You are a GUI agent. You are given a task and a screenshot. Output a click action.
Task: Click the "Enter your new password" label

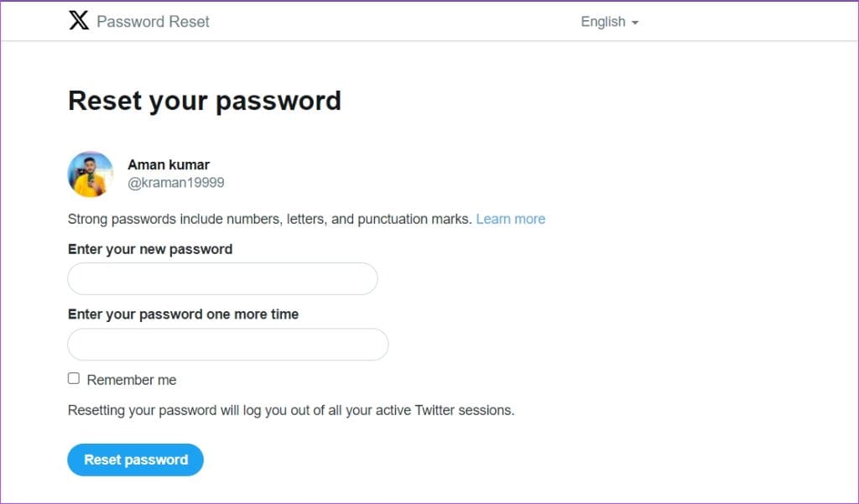pos(150,249)
